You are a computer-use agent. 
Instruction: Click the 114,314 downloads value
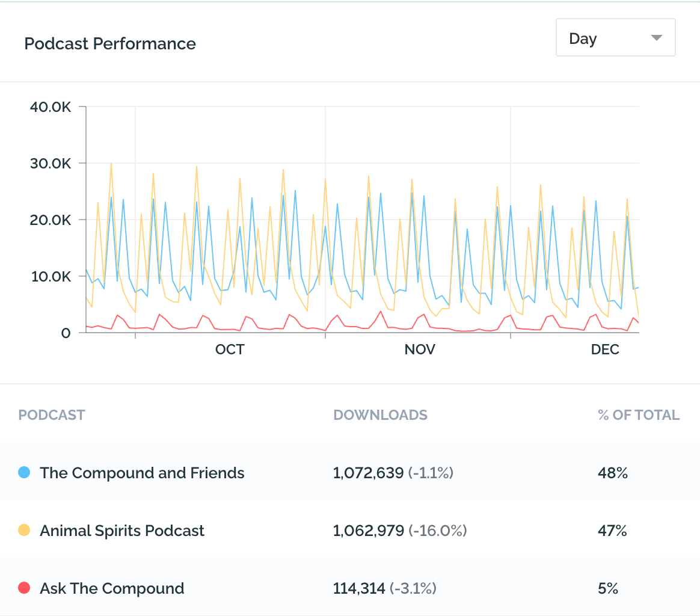[x=359, y=588]
